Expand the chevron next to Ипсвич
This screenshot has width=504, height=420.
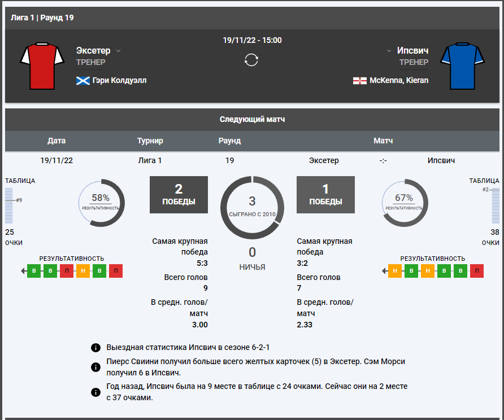pyautogui.click(x=389, y=51)
